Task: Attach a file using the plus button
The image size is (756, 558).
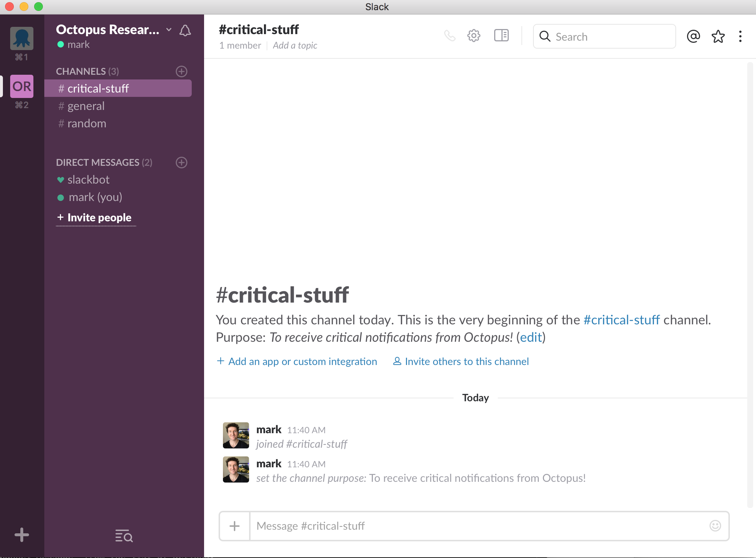Action: pos(234,526)
